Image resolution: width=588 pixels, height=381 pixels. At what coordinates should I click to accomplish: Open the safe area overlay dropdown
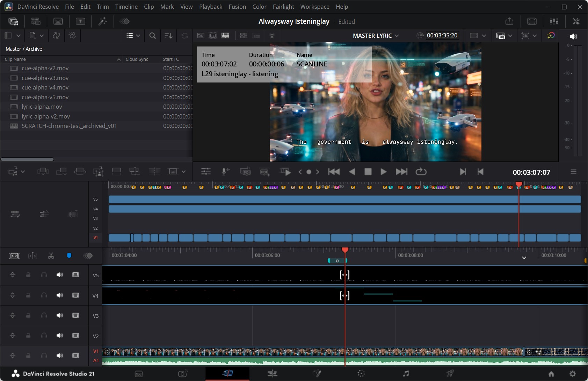(484, 36)
